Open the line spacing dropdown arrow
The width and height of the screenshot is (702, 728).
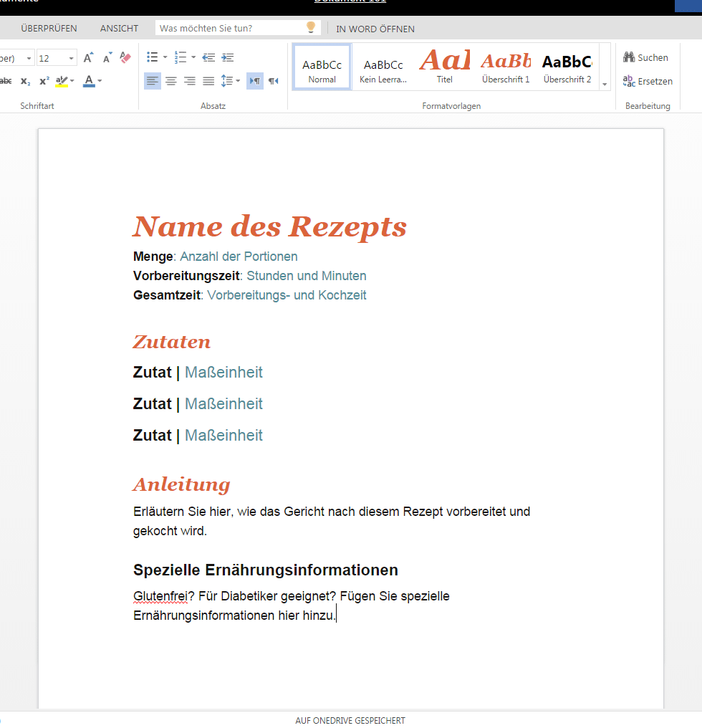click(x=238, y=81)
